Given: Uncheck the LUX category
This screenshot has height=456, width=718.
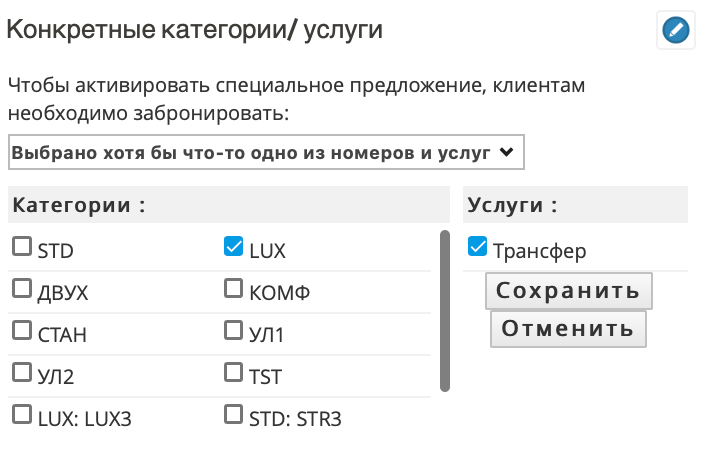Looking at the screenshot, I should 234,246.
